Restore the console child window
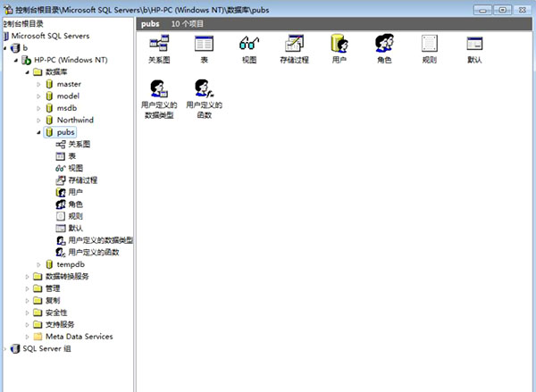The image size is (536, 392). pos(502,10)
